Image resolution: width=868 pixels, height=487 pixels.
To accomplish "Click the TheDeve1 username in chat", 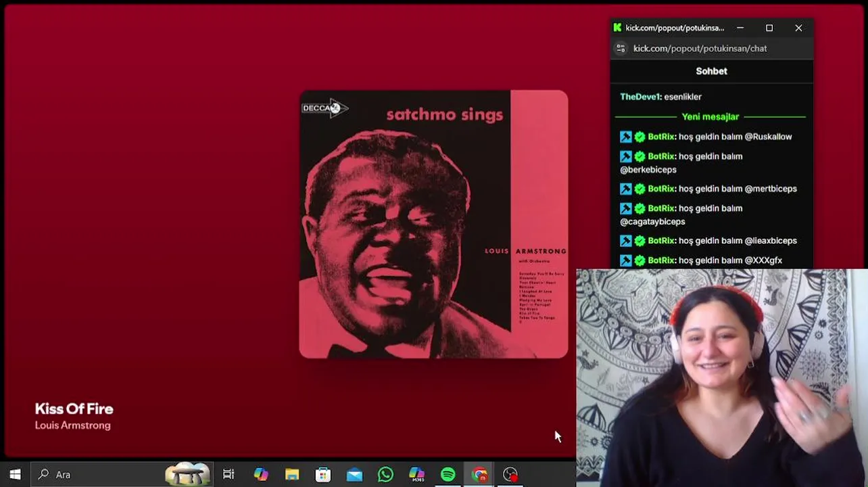I will coord(640,97).
